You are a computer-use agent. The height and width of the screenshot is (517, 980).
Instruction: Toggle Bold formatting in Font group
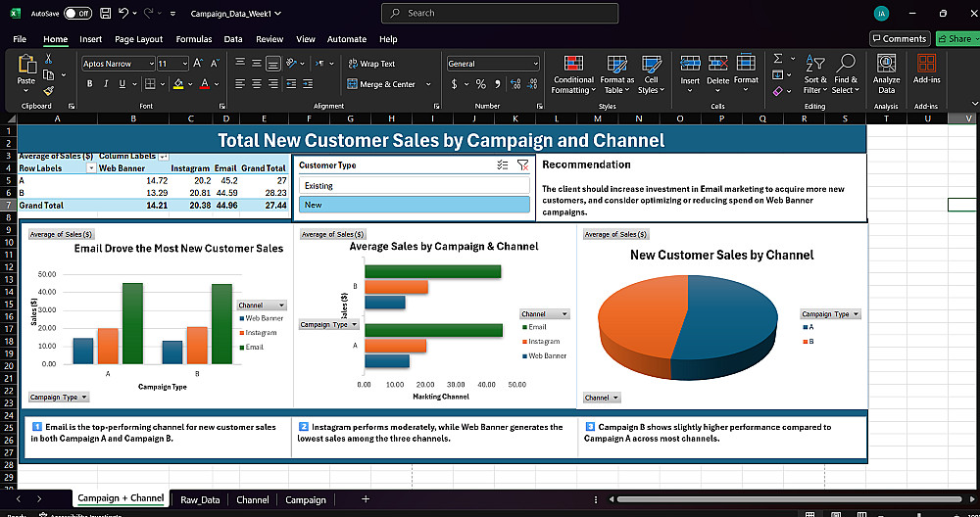click(x=90, y=84)
